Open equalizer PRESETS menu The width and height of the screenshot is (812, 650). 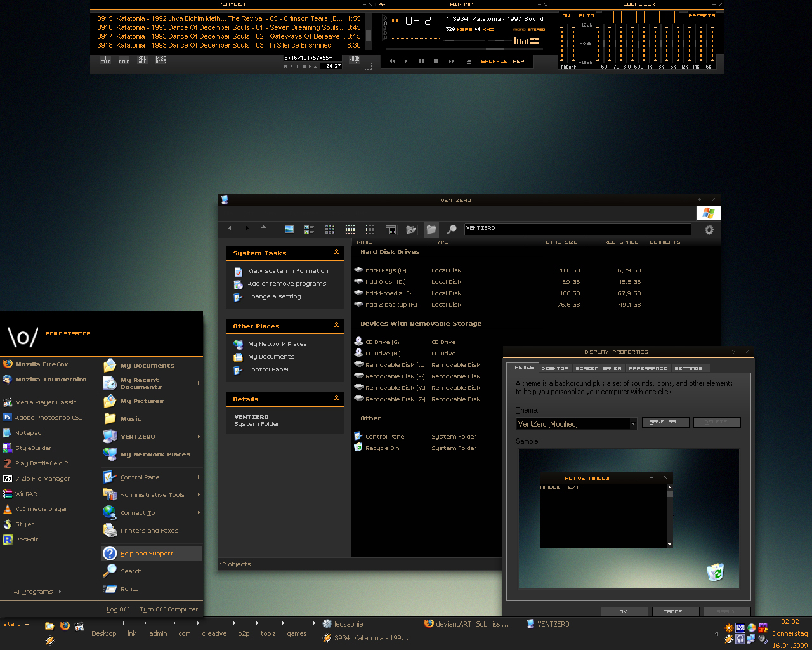click(702, 16)
